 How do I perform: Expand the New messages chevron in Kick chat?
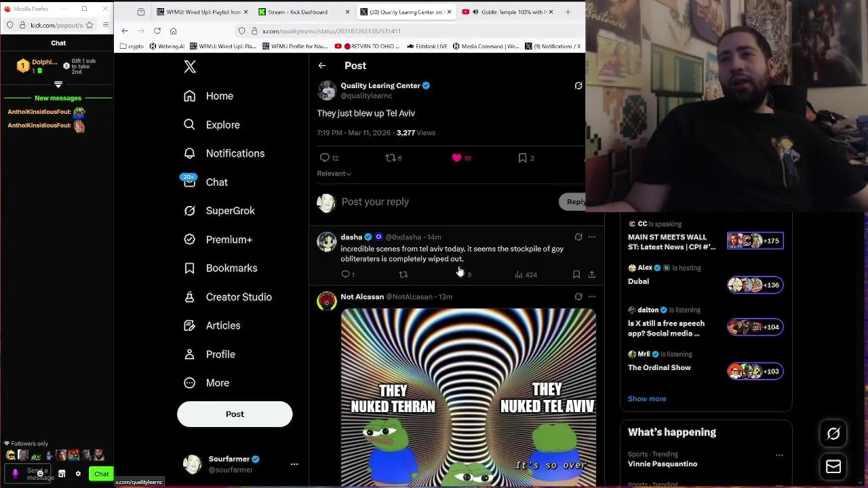58,85
